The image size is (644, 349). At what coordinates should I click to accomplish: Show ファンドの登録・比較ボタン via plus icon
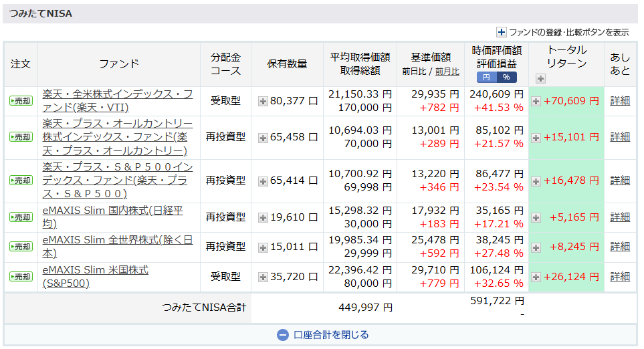(501, 32)
